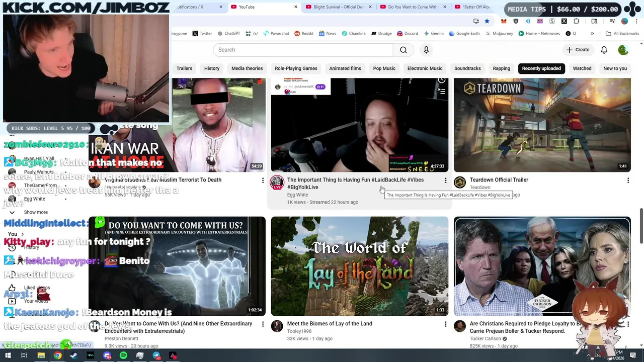Open the Twitter bookmark

tap(202, 34)
